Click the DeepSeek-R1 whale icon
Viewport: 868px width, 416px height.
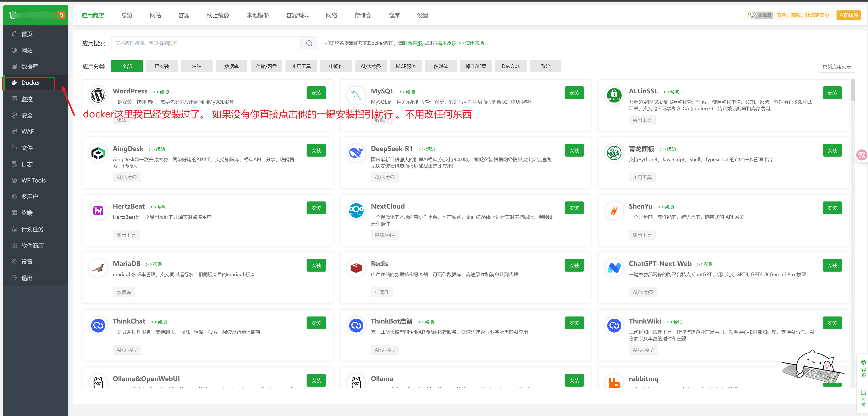pyautogui.click(x=356, y=153)
